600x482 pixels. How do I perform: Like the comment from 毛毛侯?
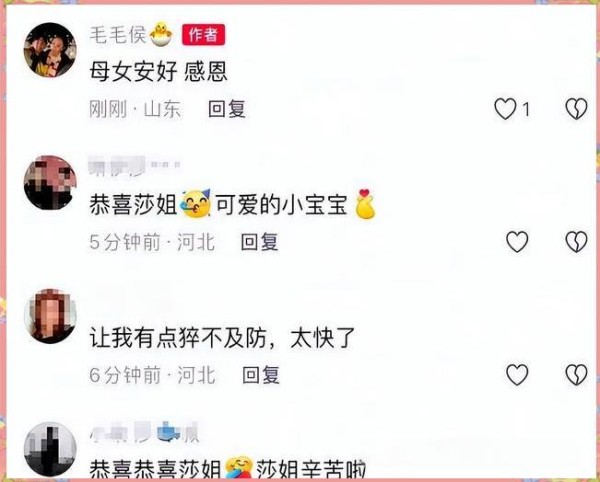[505, 109]
